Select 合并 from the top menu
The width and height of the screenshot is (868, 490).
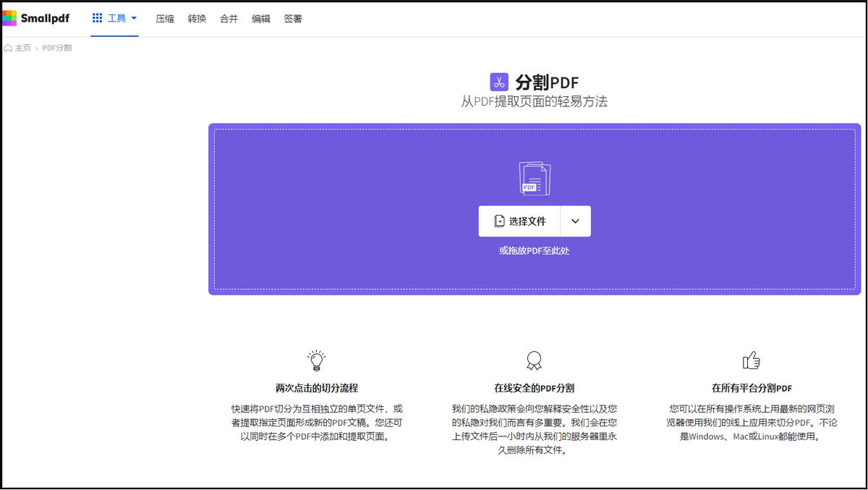229,18
